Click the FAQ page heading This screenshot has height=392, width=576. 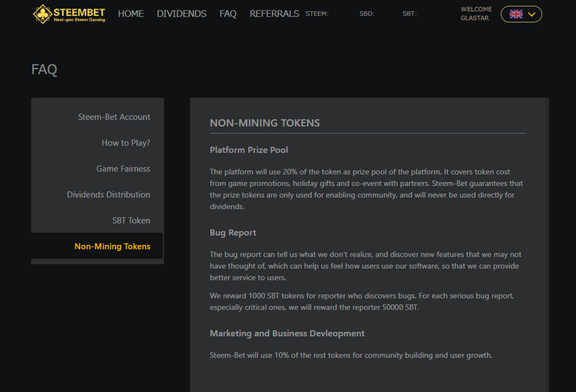[44, 70]
